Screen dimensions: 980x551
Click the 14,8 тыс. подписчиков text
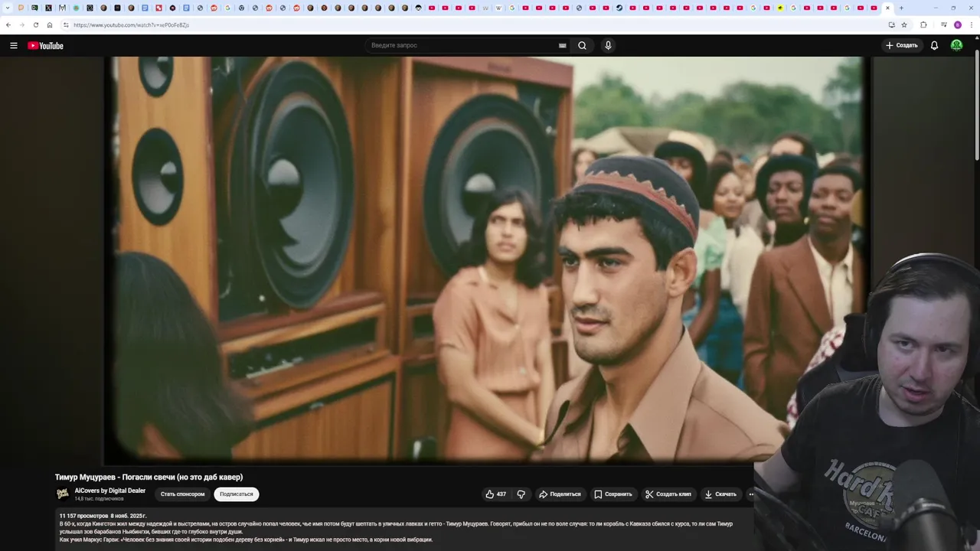click(99, 499)
